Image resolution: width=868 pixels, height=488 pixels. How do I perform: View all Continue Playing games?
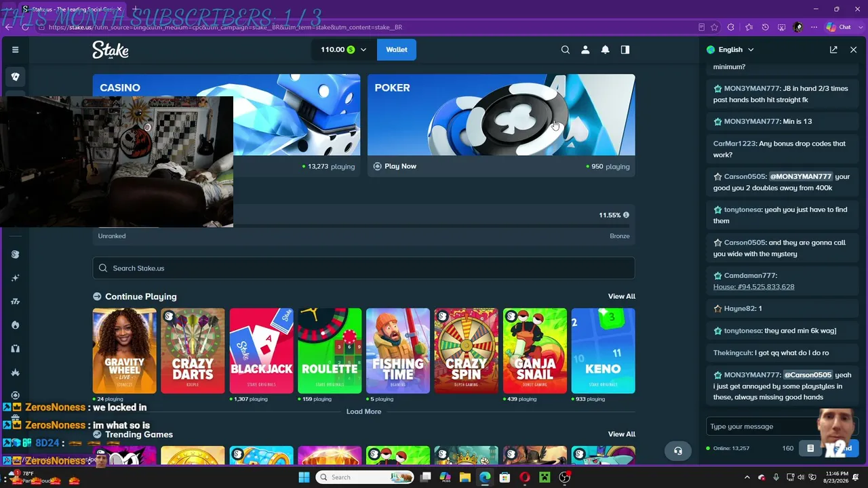click(x=621, y=296)
